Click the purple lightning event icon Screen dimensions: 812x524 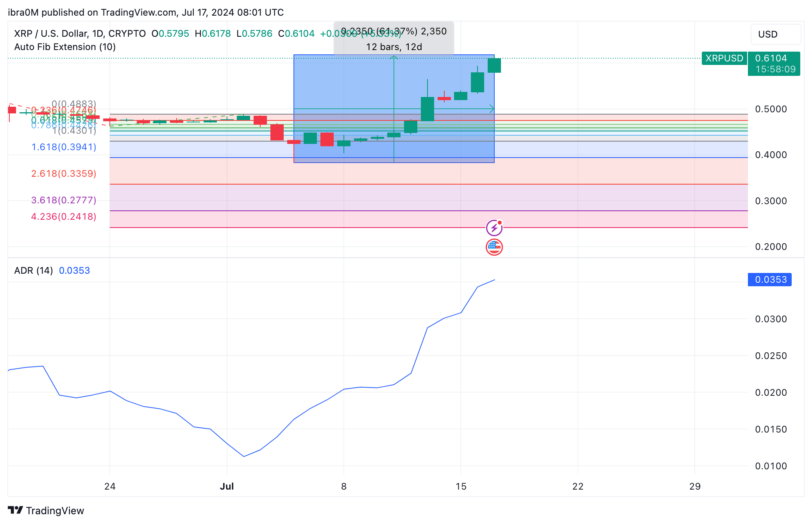pyautogui.click(x=494, y=228)
